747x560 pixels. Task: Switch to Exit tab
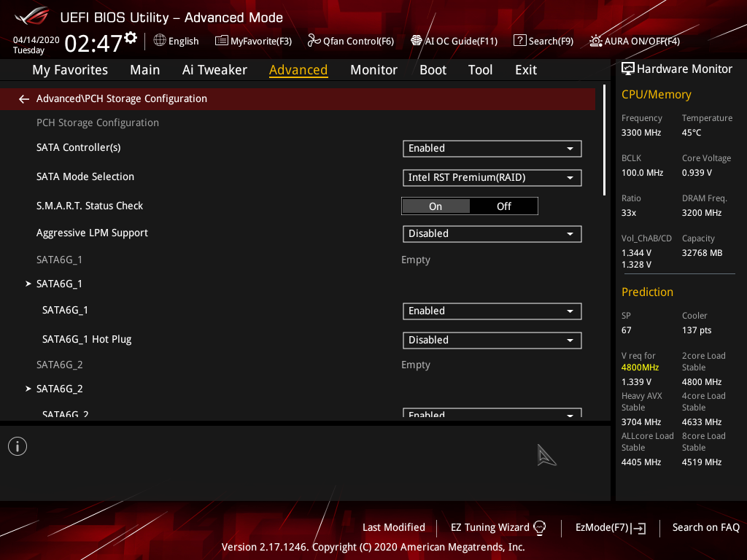(x=526, y=70)
